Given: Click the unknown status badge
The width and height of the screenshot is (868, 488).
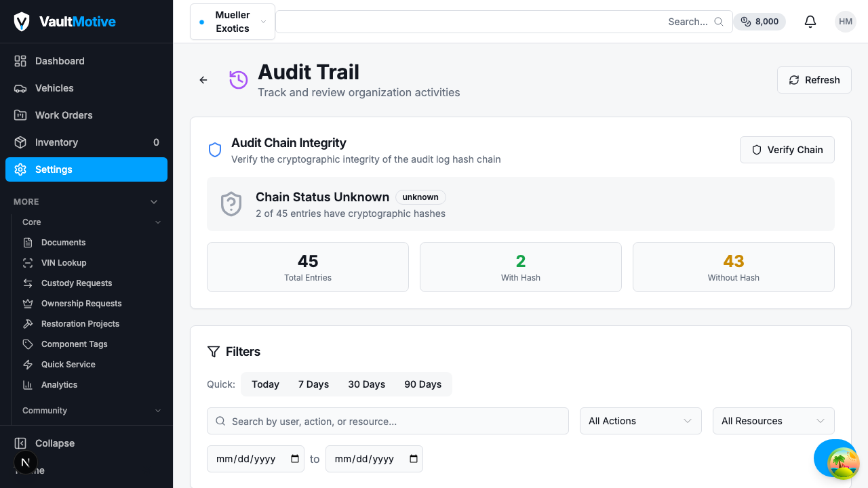Looking at the screenshot, I should click(420, 197).
